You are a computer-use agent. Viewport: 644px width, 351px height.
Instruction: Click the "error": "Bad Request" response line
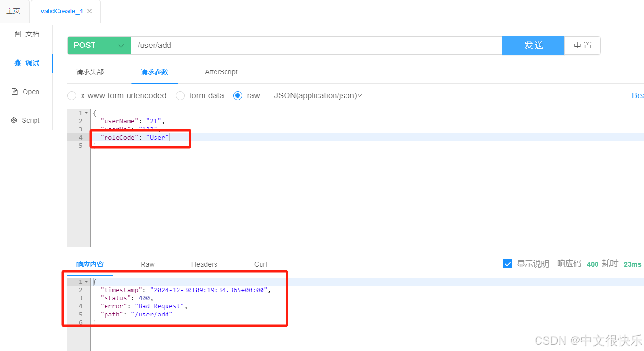pyautogui.click(x=144, y=306)
